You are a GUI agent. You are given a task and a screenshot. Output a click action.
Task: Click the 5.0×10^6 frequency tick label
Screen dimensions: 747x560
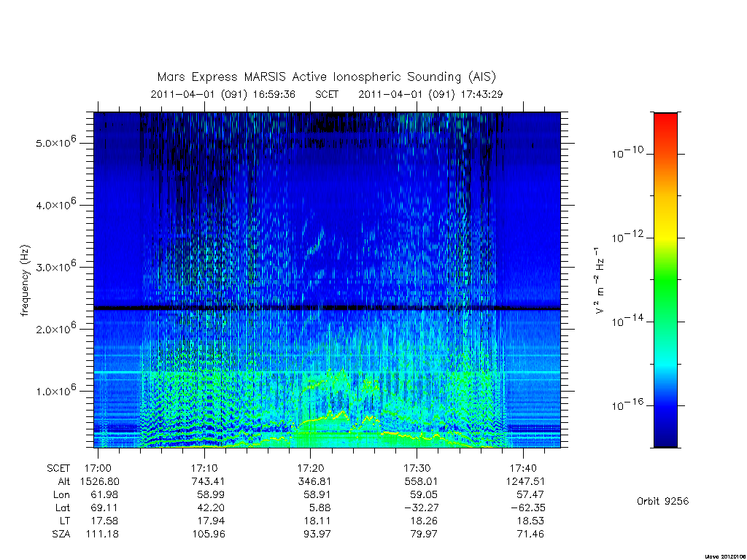pos(55,142)
